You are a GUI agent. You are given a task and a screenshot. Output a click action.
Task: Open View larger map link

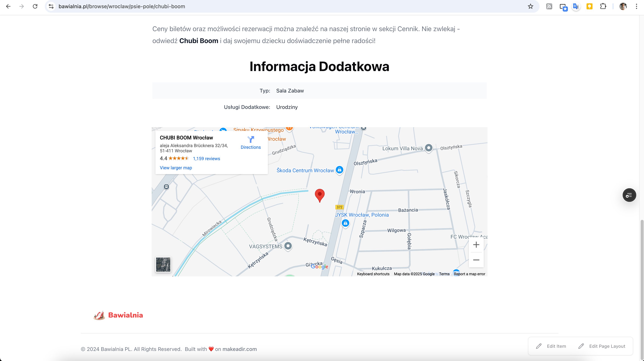click(x=176, y=168)
